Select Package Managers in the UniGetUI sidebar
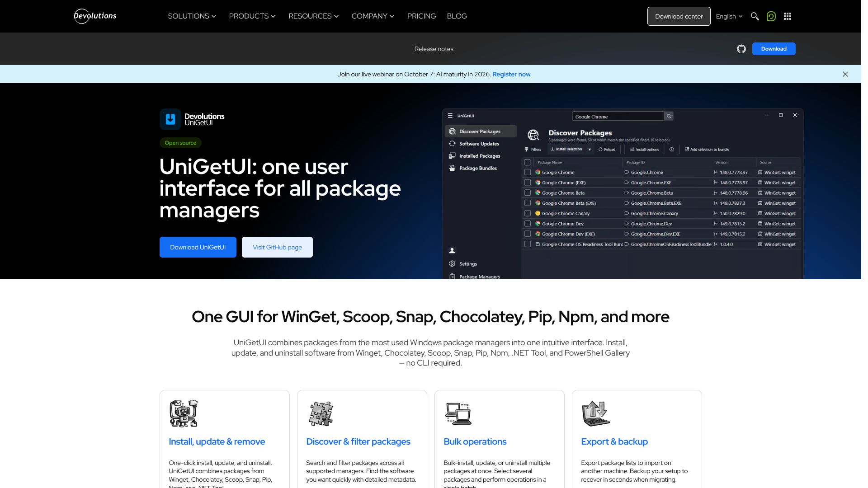This screenshot has height=488, width=868. (475, 276)
